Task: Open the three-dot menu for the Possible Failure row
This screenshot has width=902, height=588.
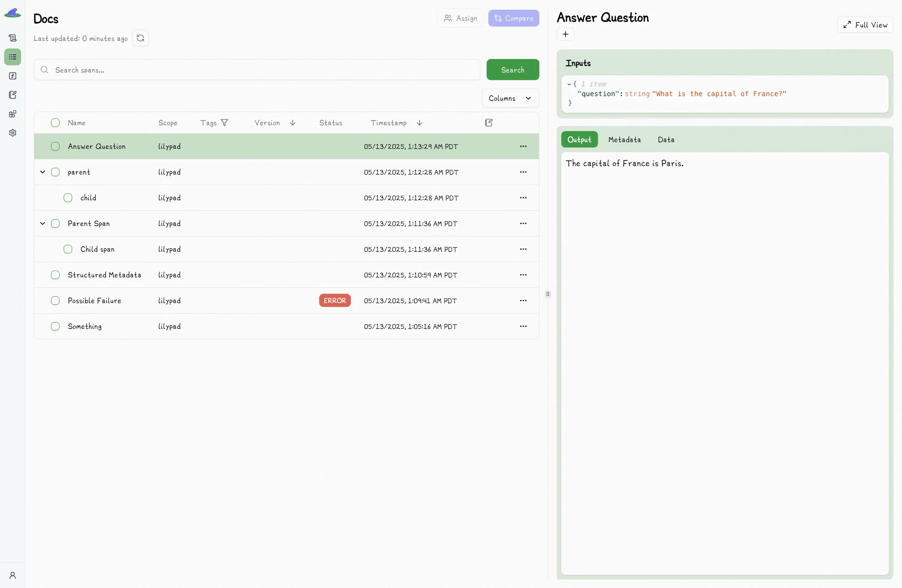Action: 523,301
